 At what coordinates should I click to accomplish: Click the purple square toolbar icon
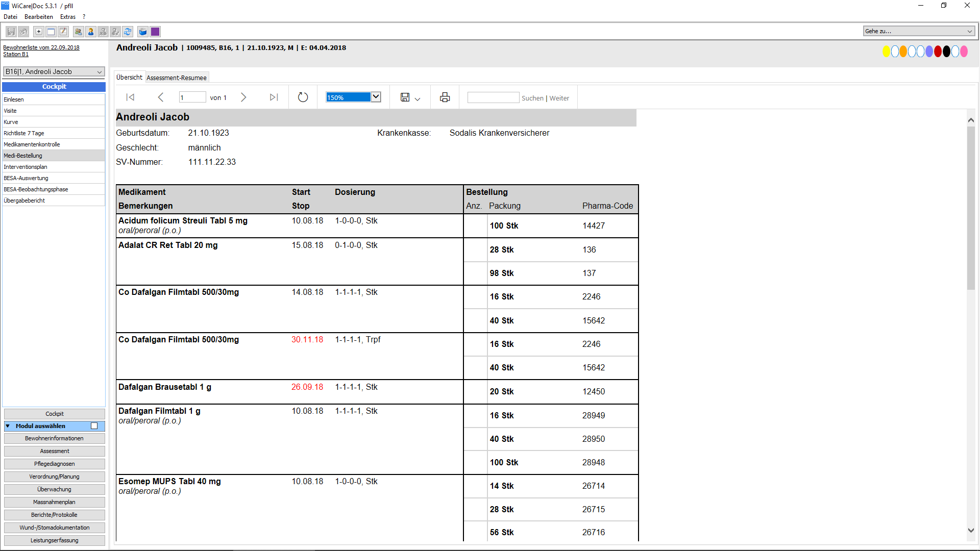pos(155,32)
